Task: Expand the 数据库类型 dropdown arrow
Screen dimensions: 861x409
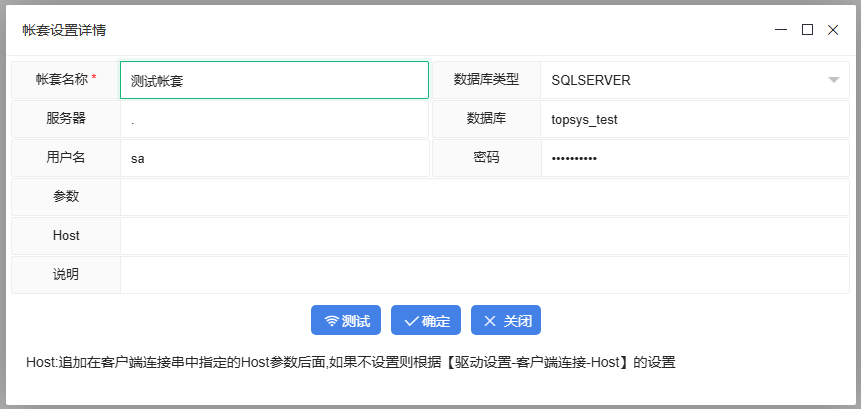Action: click(x=833, y=80)
